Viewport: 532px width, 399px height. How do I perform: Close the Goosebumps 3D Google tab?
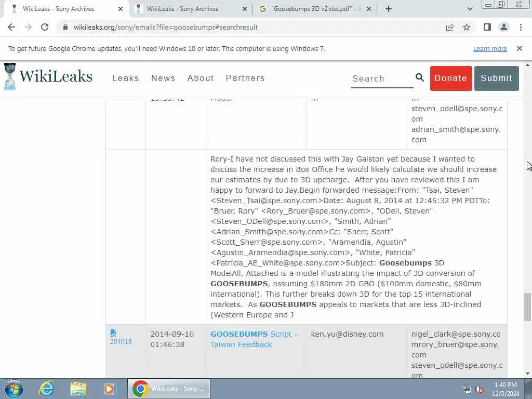tap(369, 9)
